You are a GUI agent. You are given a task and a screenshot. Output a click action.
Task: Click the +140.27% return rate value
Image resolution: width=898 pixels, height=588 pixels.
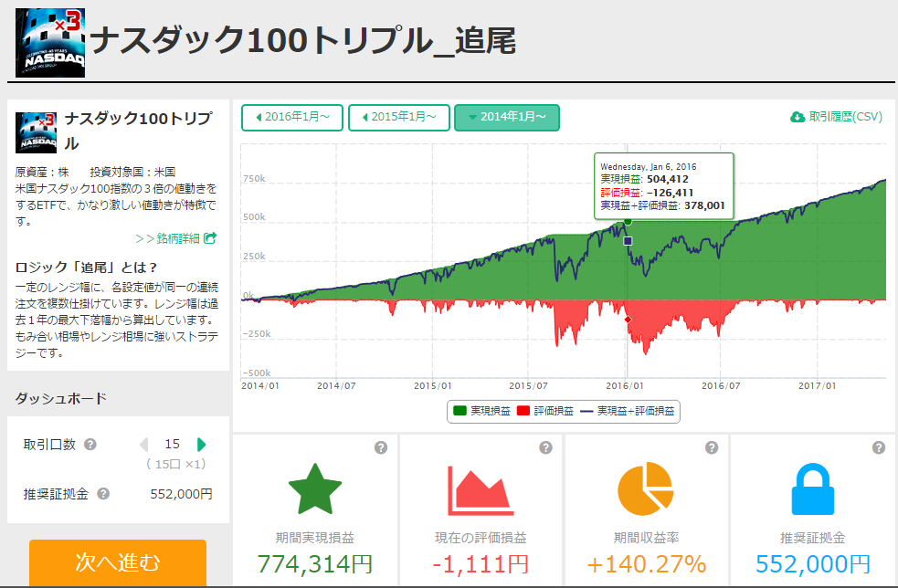pyautogui.click(x=647, y=564)
